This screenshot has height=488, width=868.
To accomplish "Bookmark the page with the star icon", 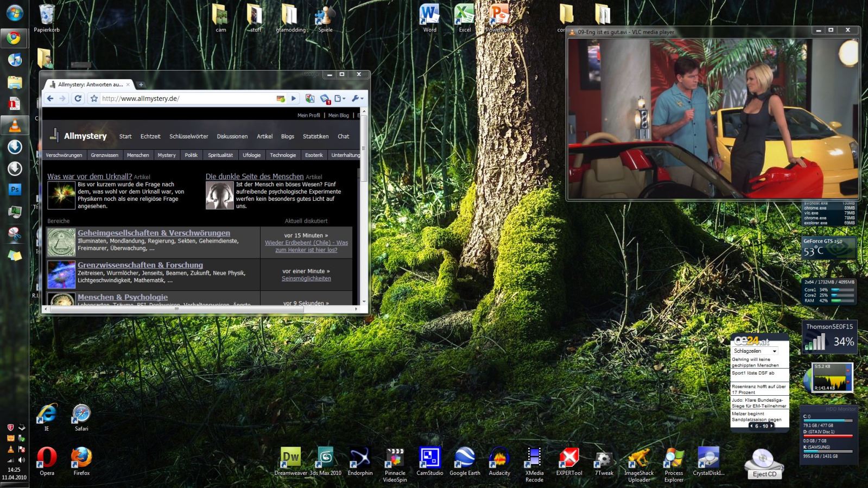I will pyautogui.click(x=94, y=98).
